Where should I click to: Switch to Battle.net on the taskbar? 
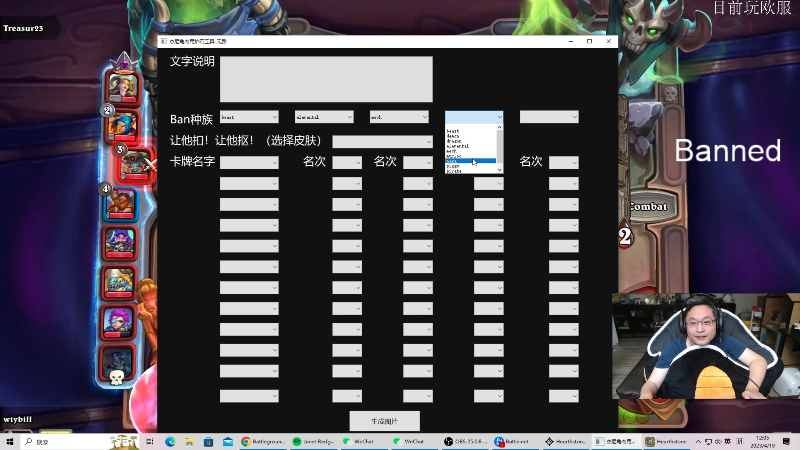point(515,442)
